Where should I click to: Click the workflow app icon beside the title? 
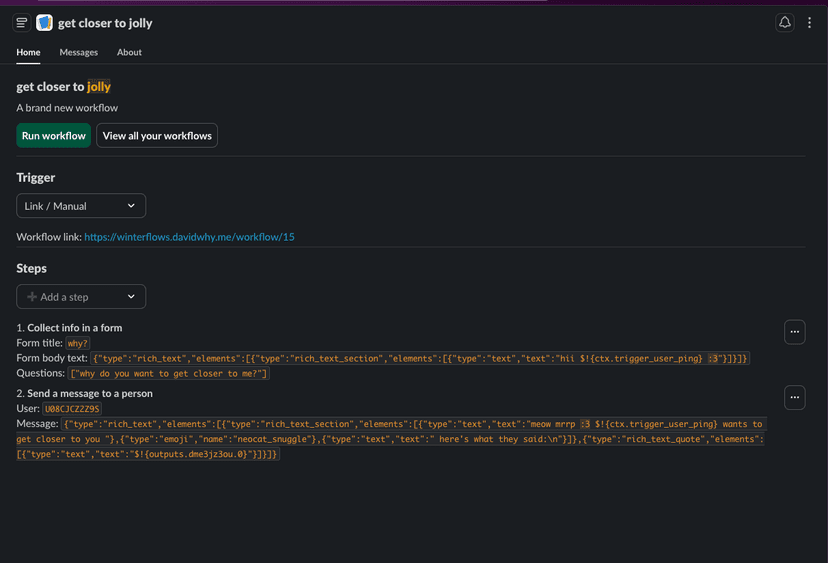click(44, 22)
